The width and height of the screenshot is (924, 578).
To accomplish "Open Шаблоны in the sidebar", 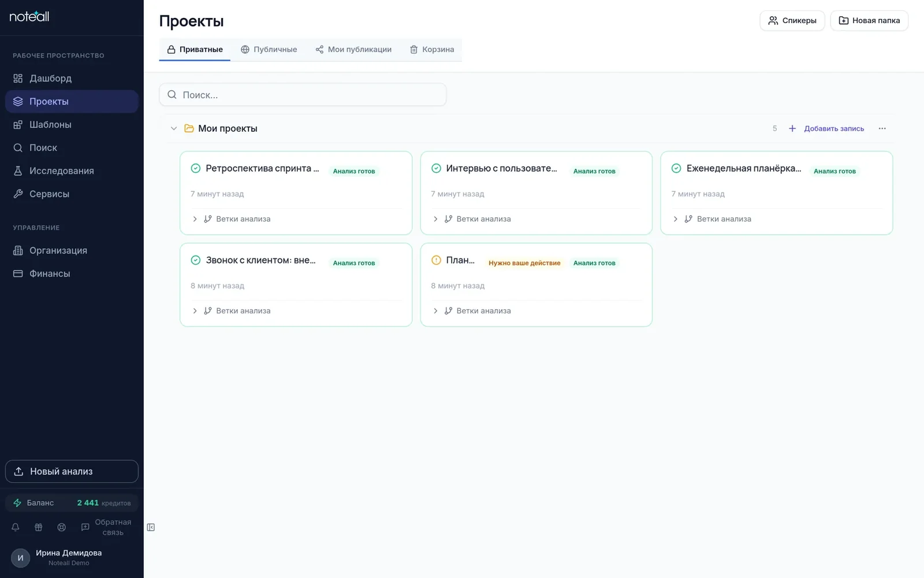I will click(x=72, y=124).
